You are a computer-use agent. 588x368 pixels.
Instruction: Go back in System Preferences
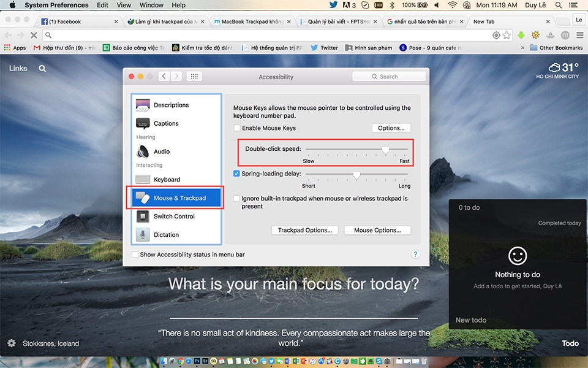(x=164, y=76)
